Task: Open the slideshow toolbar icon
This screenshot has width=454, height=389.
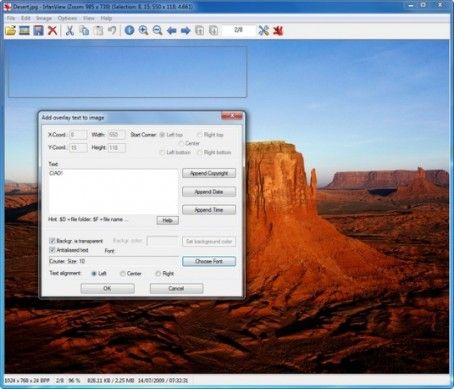Action: (x=24, y=30)
